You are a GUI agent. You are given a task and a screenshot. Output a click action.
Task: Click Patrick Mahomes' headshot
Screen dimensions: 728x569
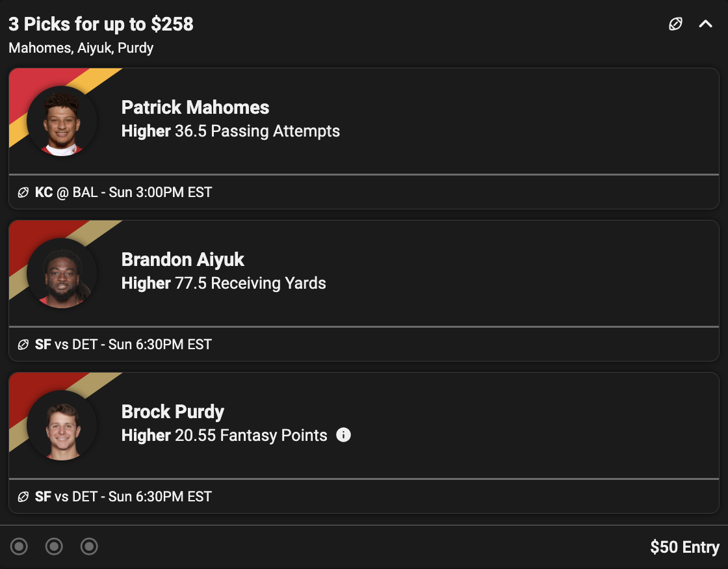tap(62, 122)
